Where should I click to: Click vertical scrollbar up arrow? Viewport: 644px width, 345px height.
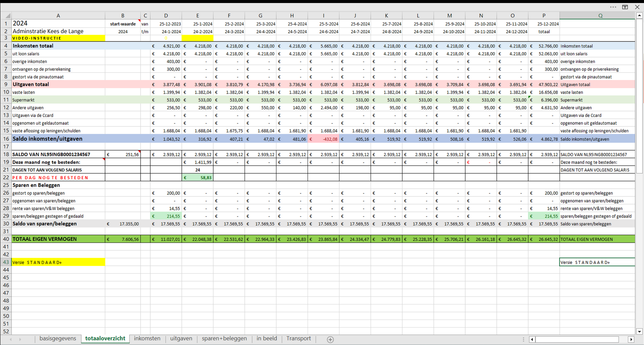click(x=639, y=15)
